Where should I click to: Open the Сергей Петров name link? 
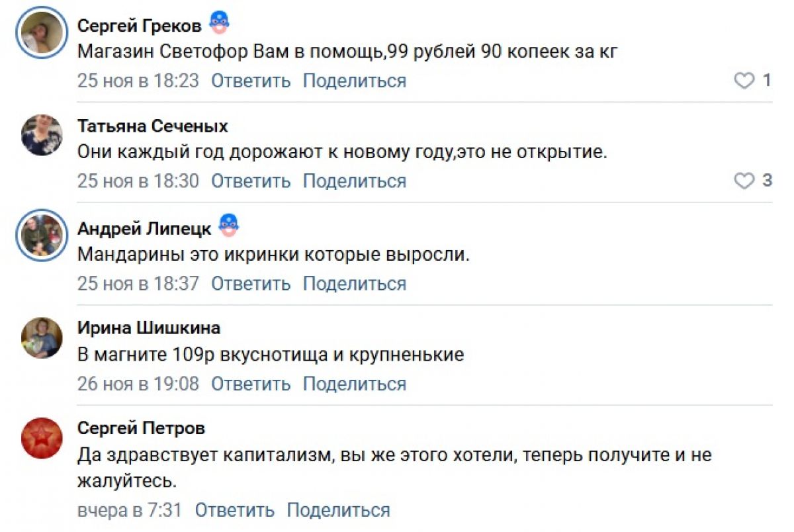tap(141, 428)
